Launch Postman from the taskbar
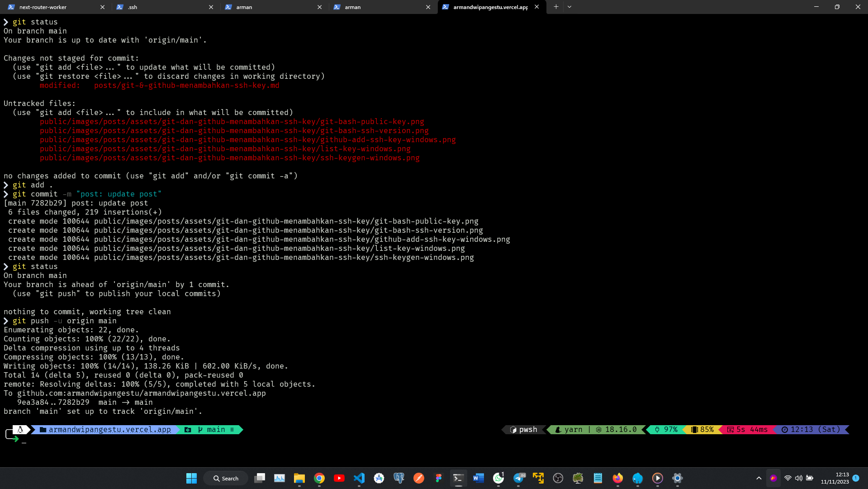This screenshot has height=489, width=868. pos(418,478)
